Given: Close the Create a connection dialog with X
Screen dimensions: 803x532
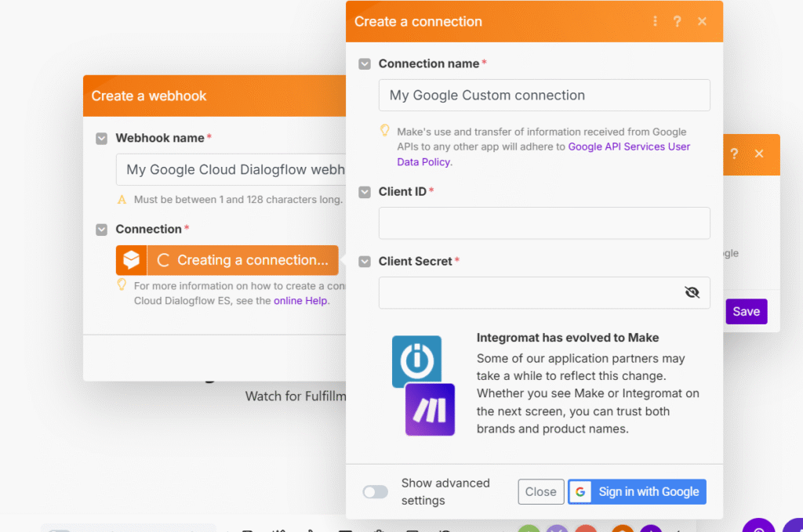Looking at the screenshot, I should [x=702, y=21].
